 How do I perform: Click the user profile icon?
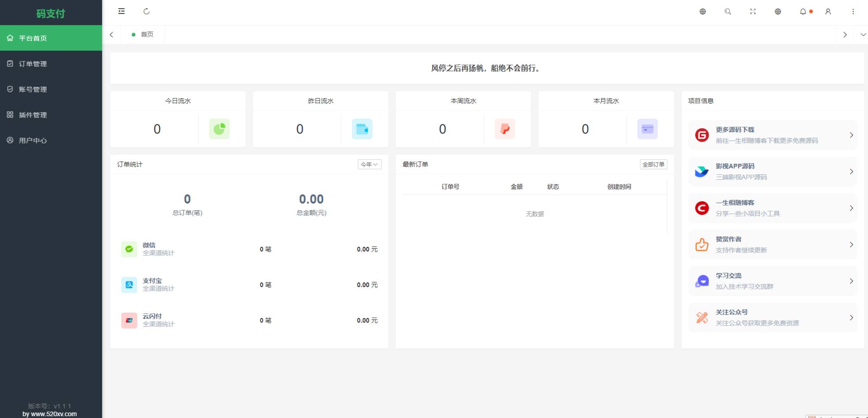pos(828,11)
